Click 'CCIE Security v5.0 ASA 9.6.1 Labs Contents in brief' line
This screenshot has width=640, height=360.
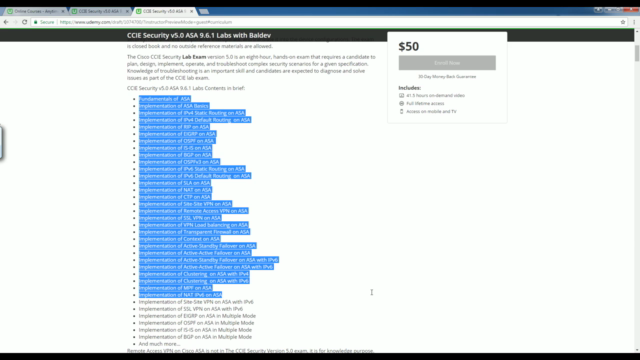[x=186, y=88]
